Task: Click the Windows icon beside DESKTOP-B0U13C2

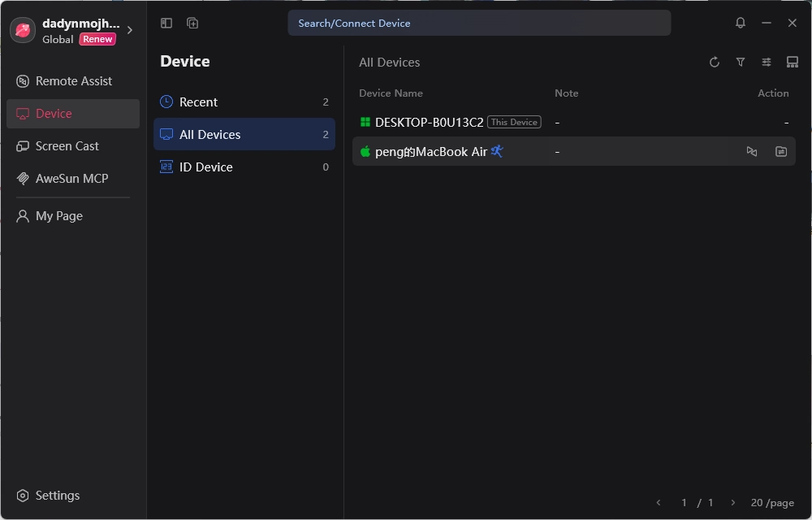Action: pos(365,122)
